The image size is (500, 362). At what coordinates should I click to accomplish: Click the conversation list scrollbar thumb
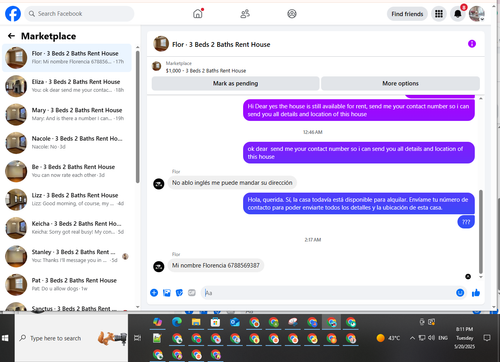pos(137,117)
